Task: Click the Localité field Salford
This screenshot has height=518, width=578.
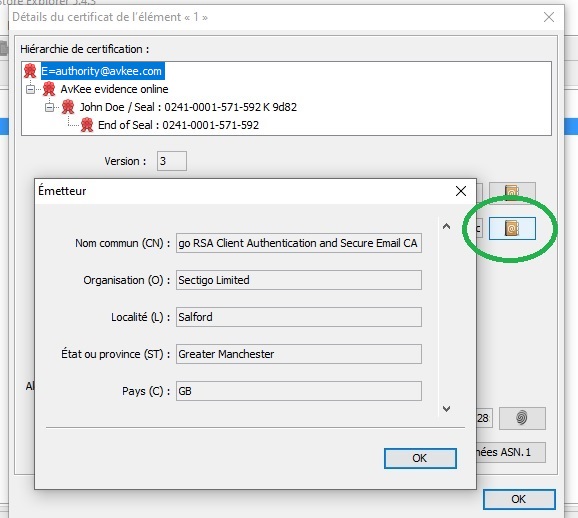Action: 299,317
